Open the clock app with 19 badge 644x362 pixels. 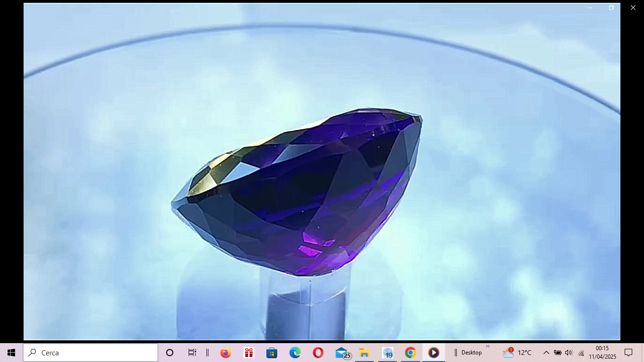(x=388, y=353)
